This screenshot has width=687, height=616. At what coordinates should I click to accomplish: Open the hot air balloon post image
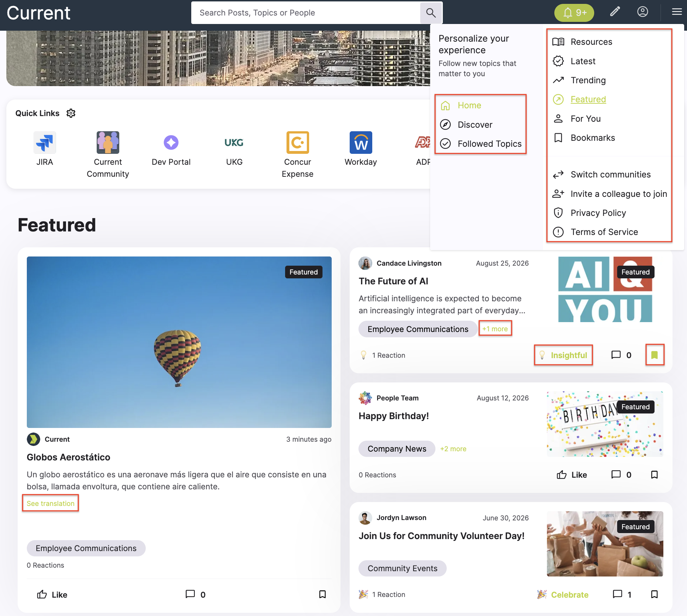coord(179,342)
